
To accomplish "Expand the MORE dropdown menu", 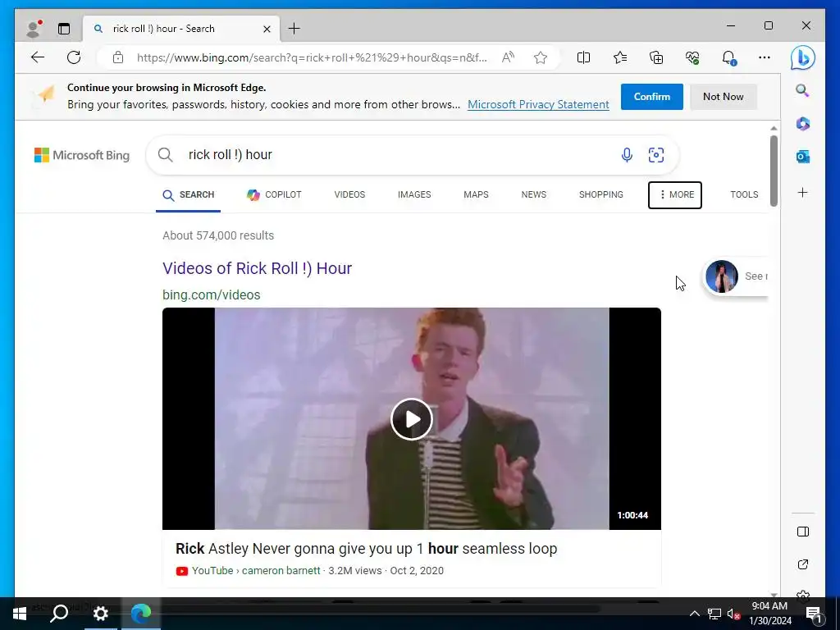I will [675, 195].
